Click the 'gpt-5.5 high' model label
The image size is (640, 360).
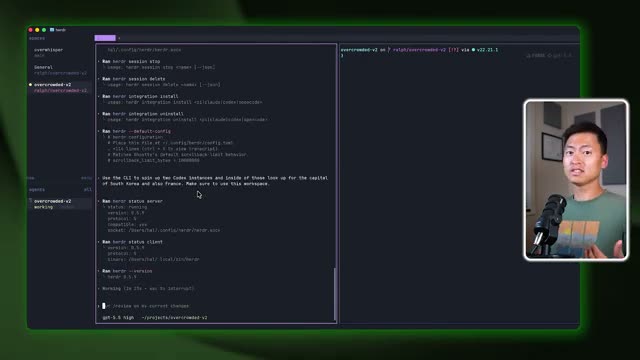118,318
